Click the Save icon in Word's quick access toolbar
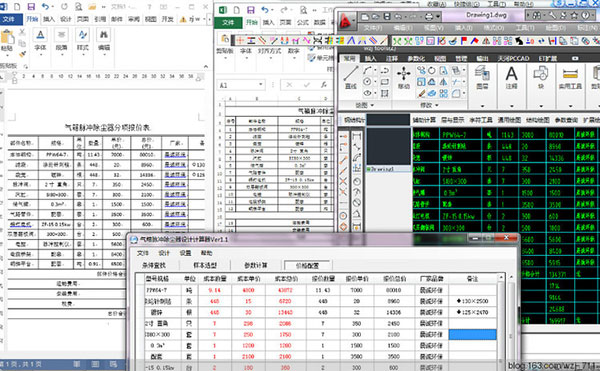This screenshot has height=371, width=600. [31, 7]
